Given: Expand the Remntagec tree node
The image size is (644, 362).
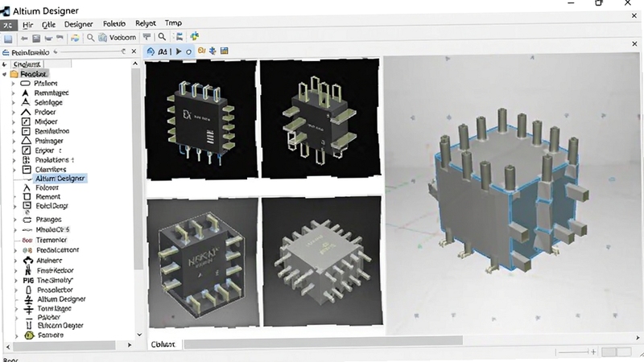Looking at the screenshot, I should (x=13, y=93).
